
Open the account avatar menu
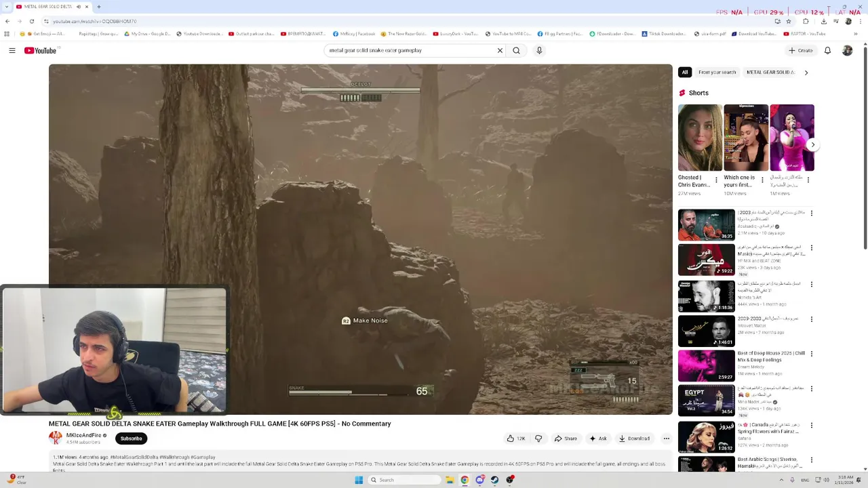tap(847, 50)
